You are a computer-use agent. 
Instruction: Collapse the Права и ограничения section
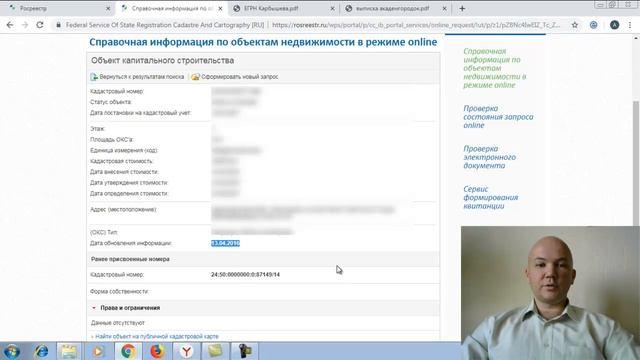coord(94,308)
